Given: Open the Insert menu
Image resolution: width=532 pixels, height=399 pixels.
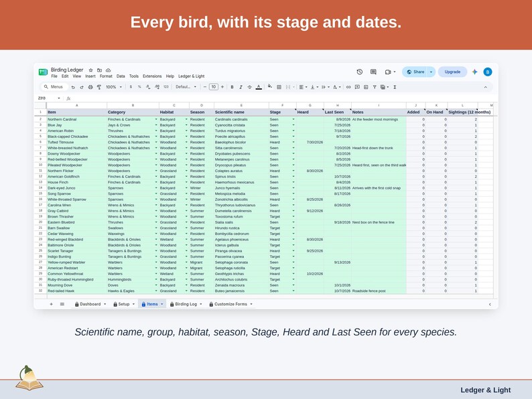Looking at the screenshot, I should (x=90, y=76).
